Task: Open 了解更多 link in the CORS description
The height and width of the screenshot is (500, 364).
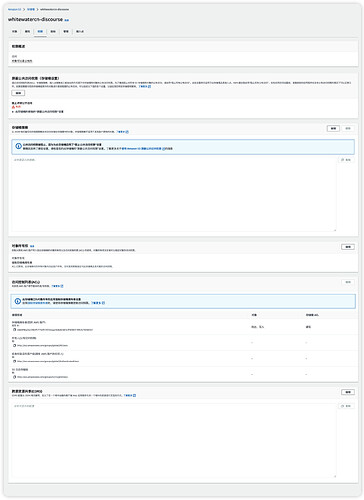Action: 128,395
